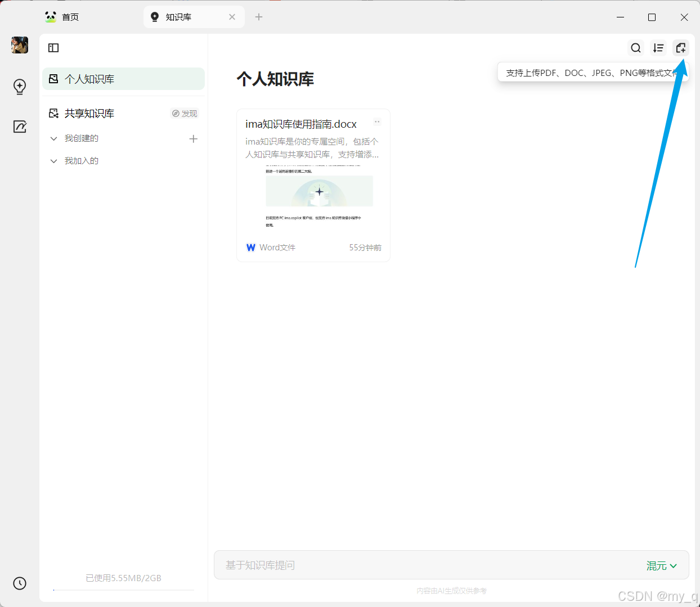Close the 知识库 tab
This screenshot has height=607, width=700.
pyautogui.click(x=232, y=17)
